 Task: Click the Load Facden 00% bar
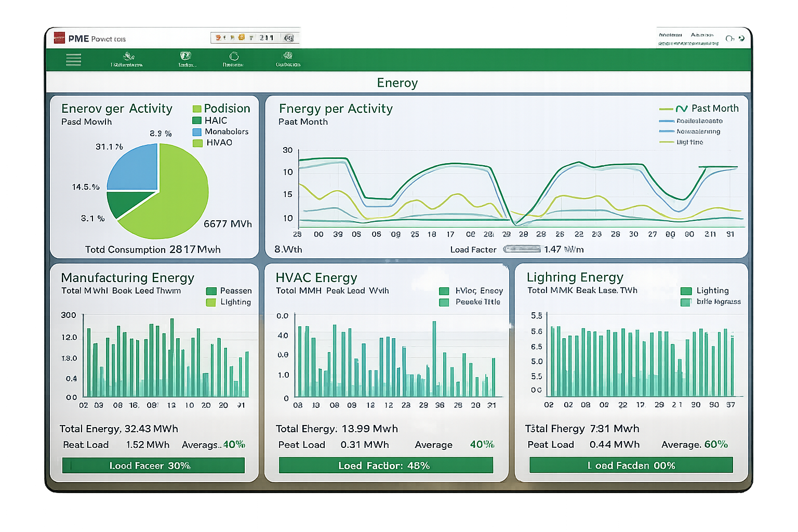(x=631, y=465)
